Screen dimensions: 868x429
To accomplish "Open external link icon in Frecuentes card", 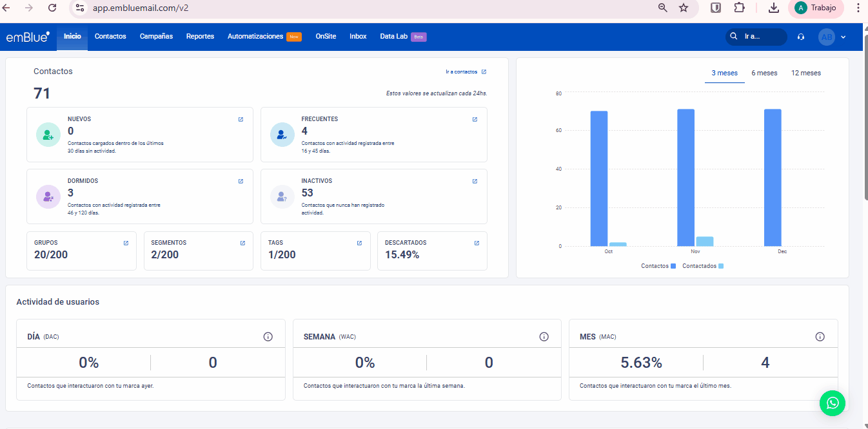I will click(475, 119).
